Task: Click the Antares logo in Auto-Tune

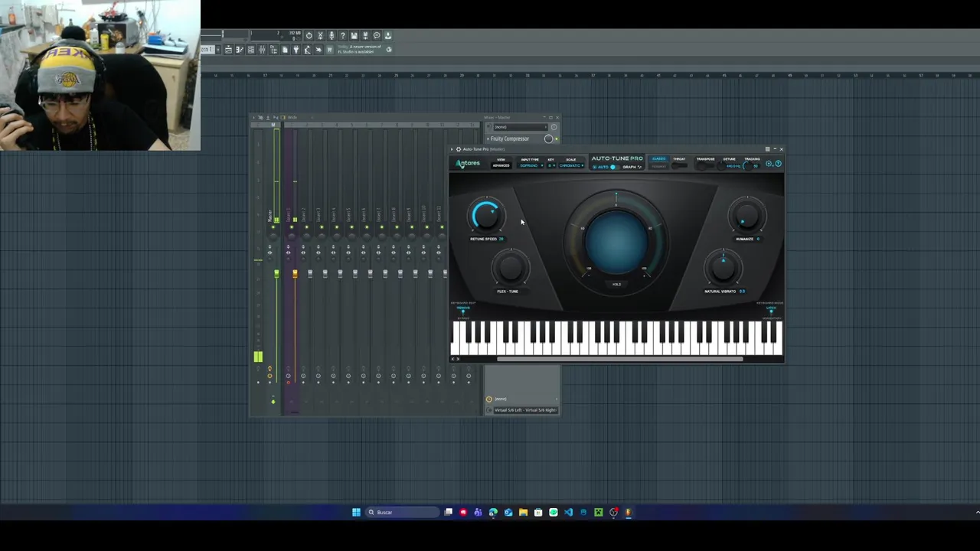Action: (468, 164)
